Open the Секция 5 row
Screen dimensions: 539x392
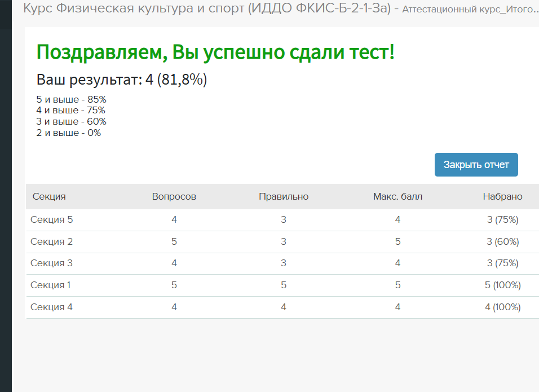[x=282, y=220]
